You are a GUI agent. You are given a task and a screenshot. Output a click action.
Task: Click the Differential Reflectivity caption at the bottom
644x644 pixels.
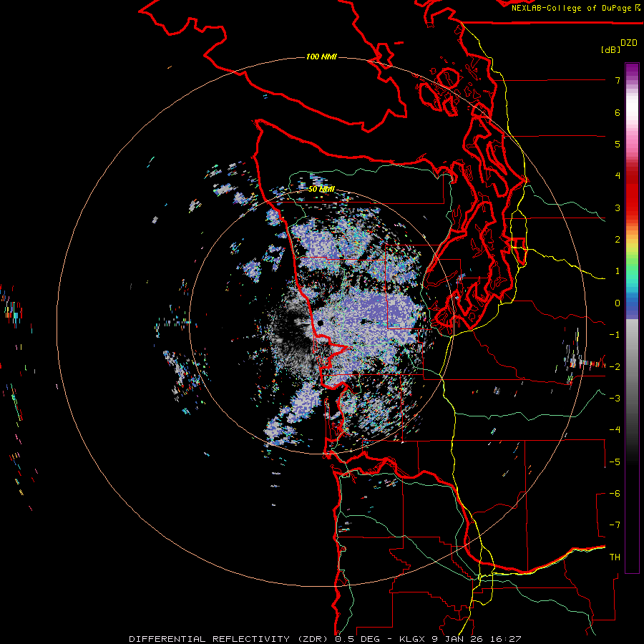325,639
